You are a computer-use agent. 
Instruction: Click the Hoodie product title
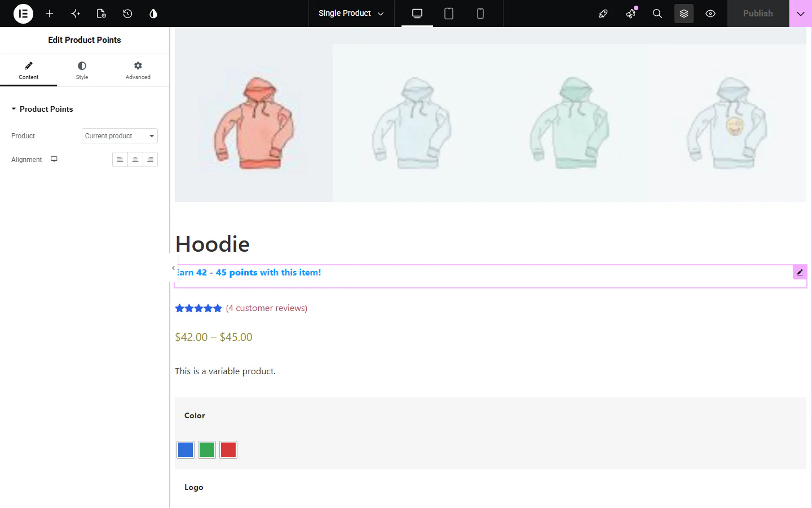pos(213,244)
